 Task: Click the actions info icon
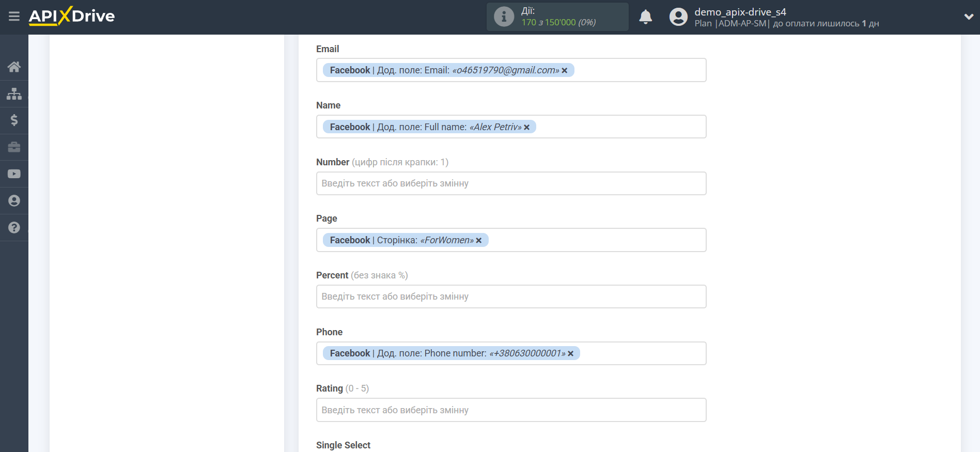[504, 17]
